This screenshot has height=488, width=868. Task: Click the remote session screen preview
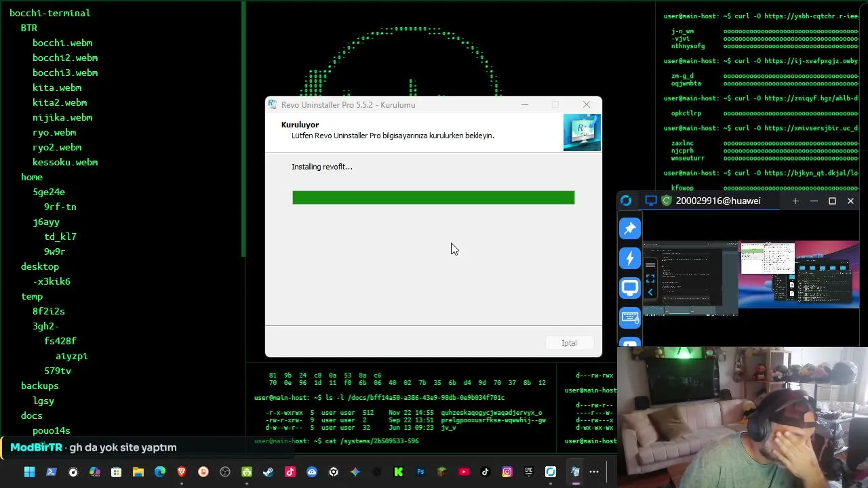(751, 279)
